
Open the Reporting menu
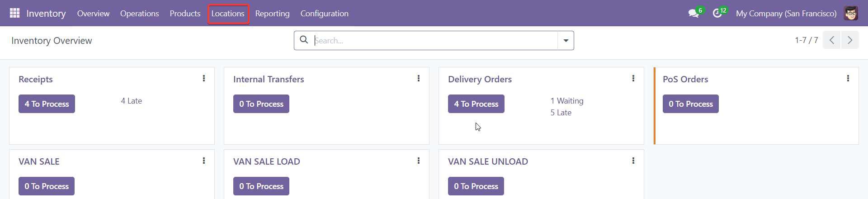tap(272, 14)
